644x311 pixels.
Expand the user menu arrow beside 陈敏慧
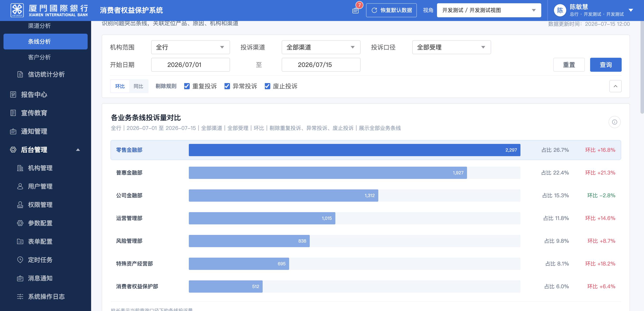631,10
